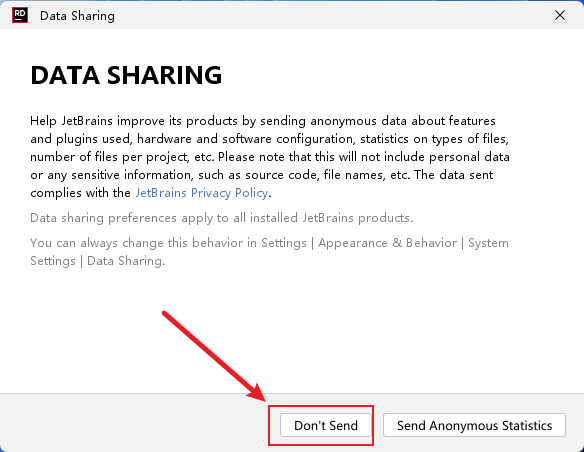Select the DATA SHARING heading

click(126, 75)
